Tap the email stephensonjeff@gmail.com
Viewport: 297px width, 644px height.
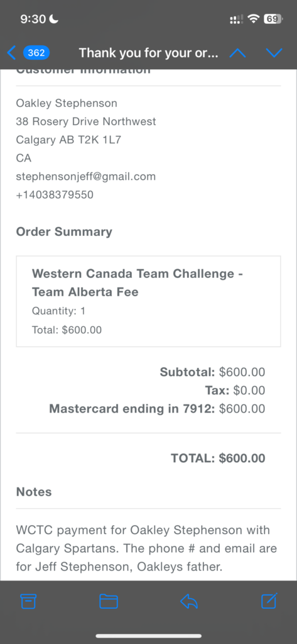[x=86, y=177]
